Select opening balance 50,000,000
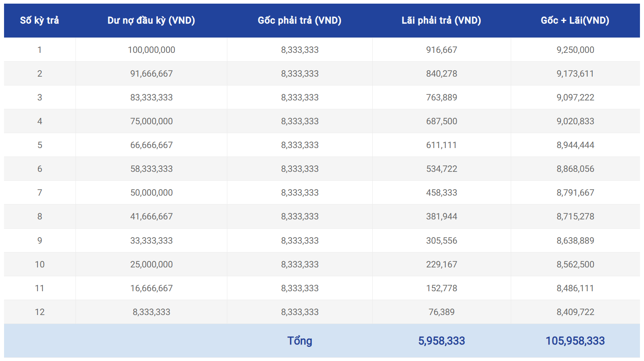Image resolution: width=644 pixels, height=361 pixels. point(151,192)
